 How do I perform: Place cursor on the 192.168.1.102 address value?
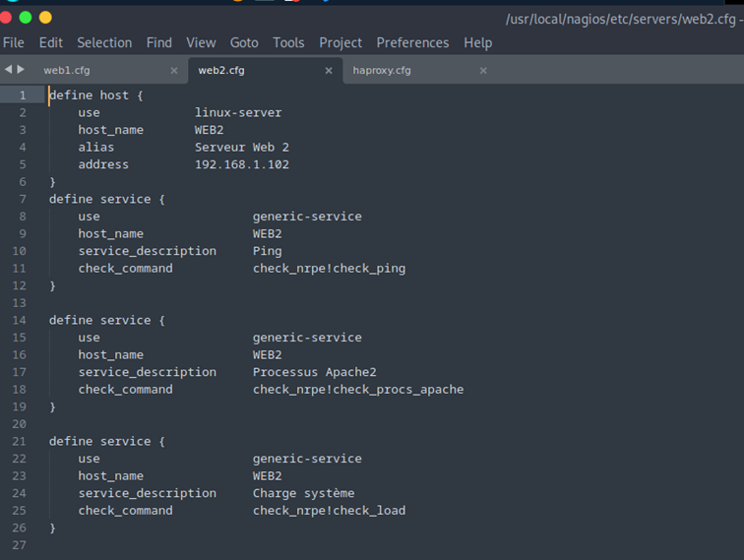(241, 164)
